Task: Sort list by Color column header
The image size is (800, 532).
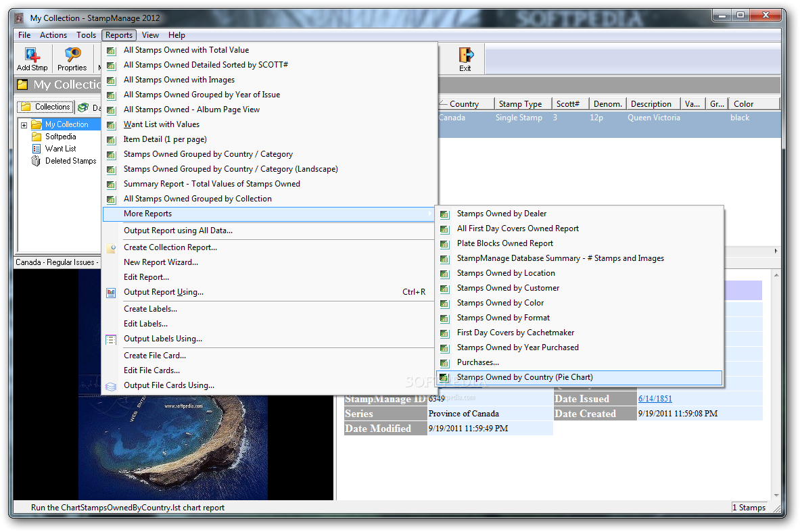Action: pyautogui.click(x=754, y=104)
